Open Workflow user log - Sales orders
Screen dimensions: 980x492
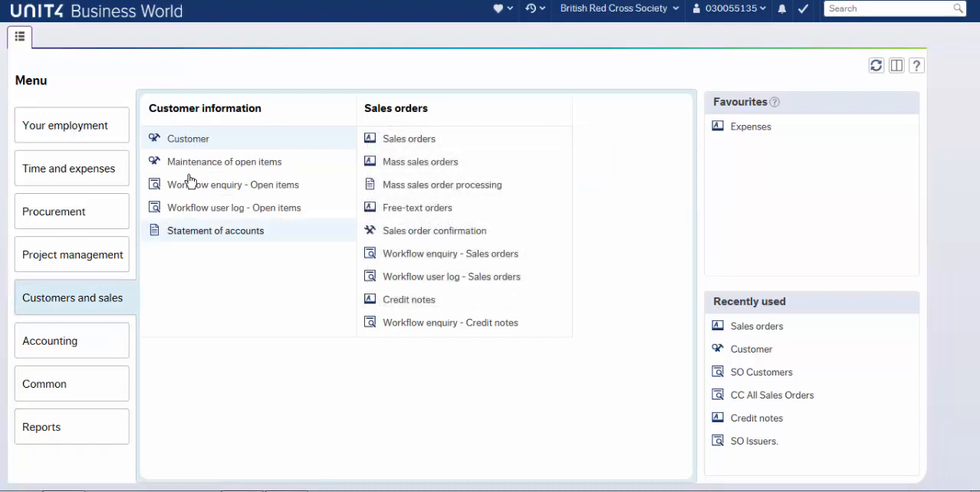[452, 277]
